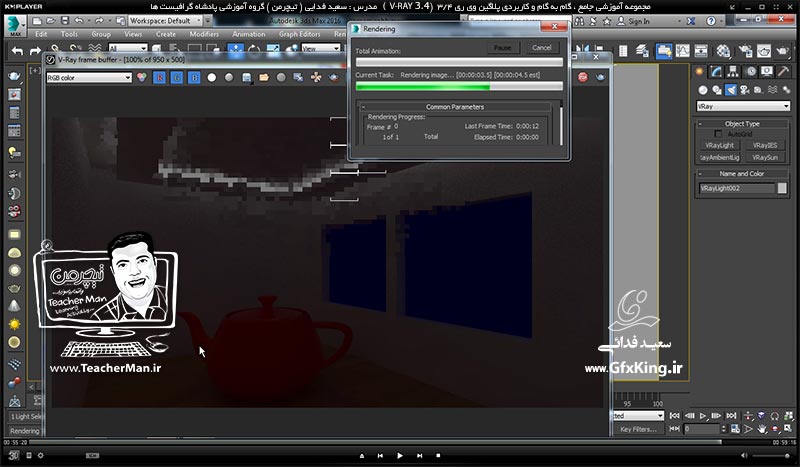The height and width of the screenshot is (467, 800).
Task: Click the main toolbar Redo arrow
Action: click(x=35, y=51)
